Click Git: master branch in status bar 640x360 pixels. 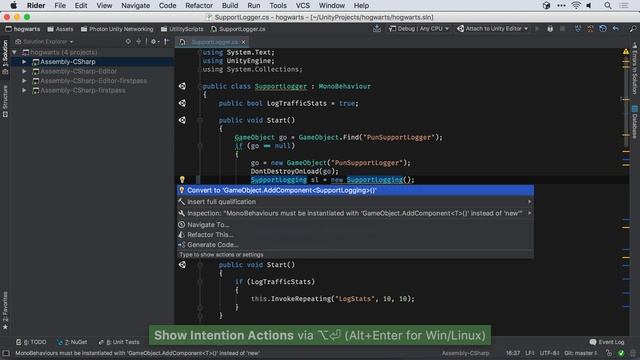point(581,353)
